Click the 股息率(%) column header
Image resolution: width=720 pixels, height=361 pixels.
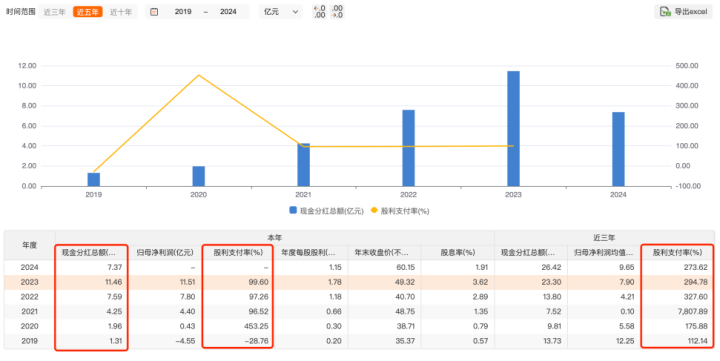coord(458,253)
